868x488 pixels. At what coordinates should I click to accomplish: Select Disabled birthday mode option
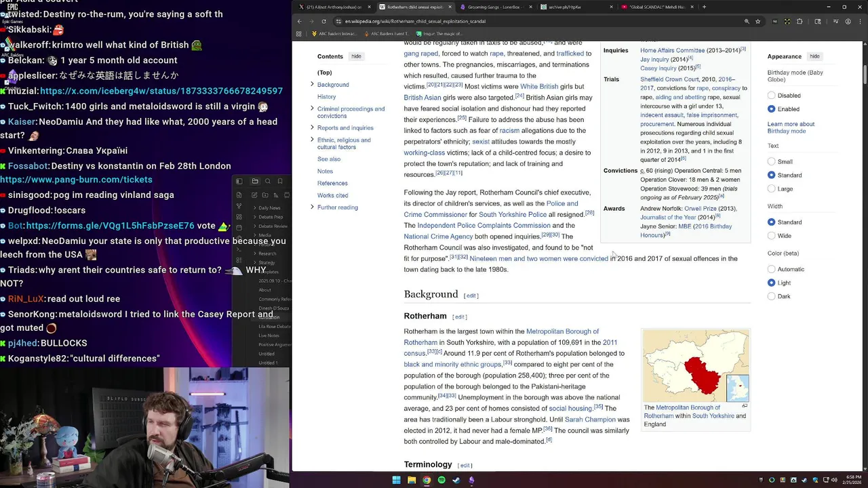coord(771,96)
